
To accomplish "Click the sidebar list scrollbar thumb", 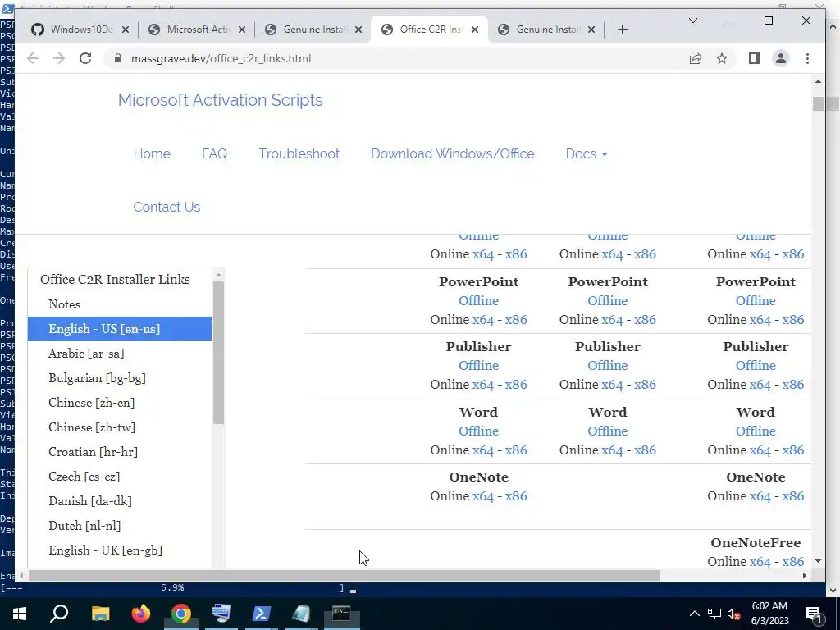I will click(218, 353).
